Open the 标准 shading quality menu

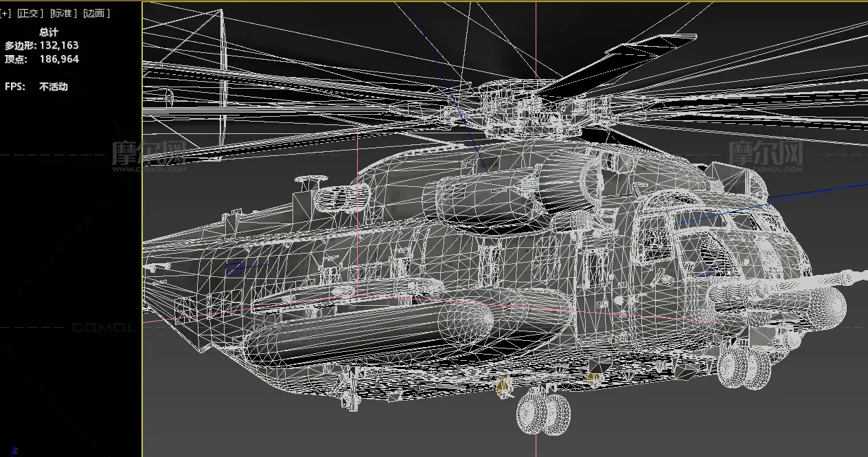[63, 13]
